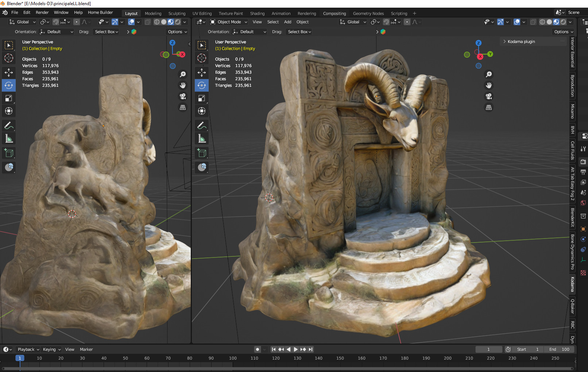Open Keying dropdown in timeline

[x=51, y=349]
